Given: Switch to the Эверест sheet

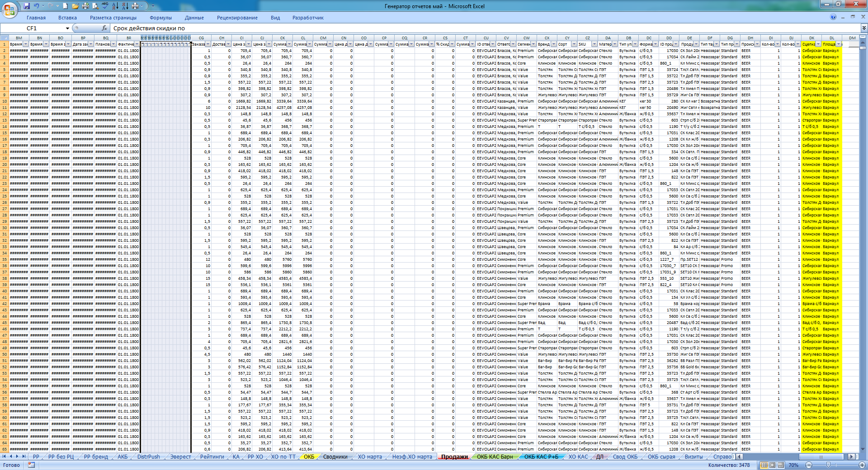Looking at the screenshot, I should coord(180,457).
